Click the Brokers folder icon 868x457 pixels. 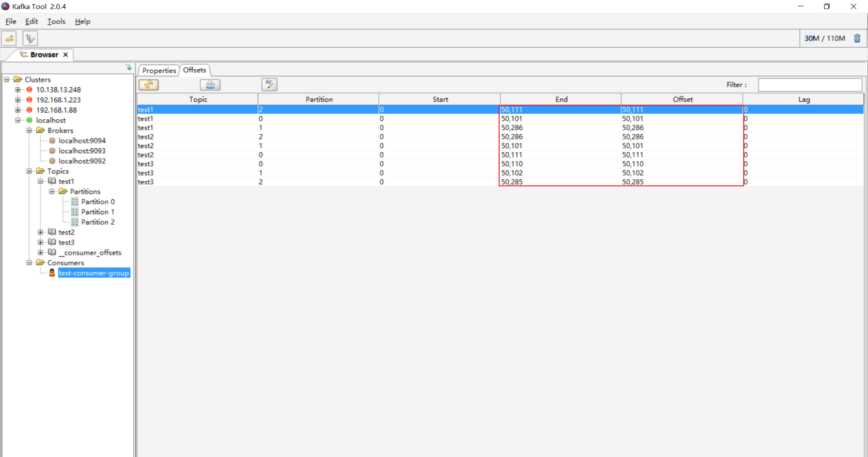(40, 130)
